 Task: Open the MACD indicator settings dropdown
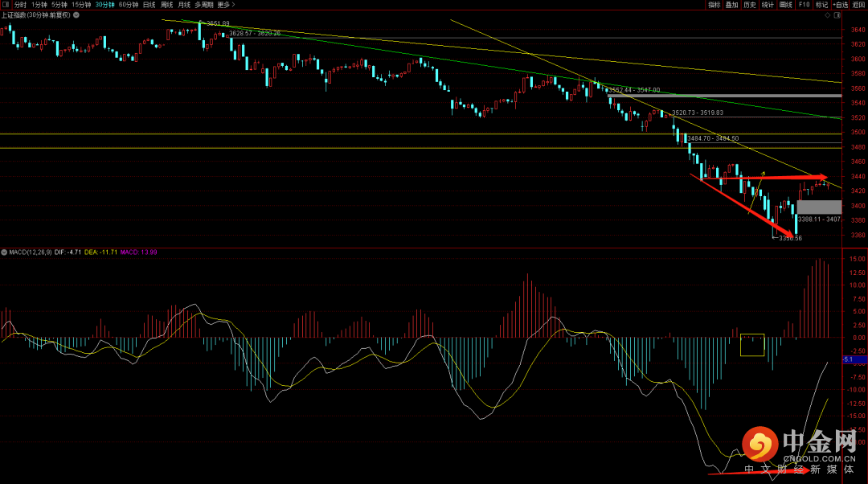(x=4, y=252)
